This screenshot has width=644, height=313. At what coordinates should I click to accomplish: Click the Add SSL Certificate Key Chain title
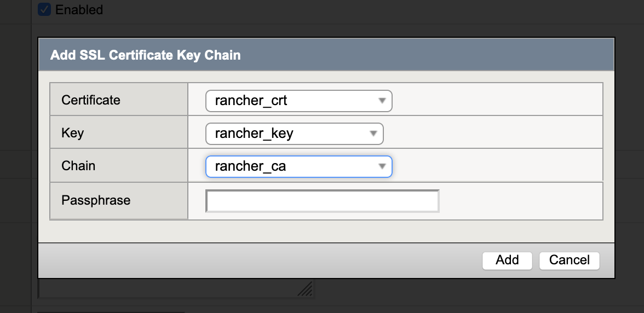[145, 55]
